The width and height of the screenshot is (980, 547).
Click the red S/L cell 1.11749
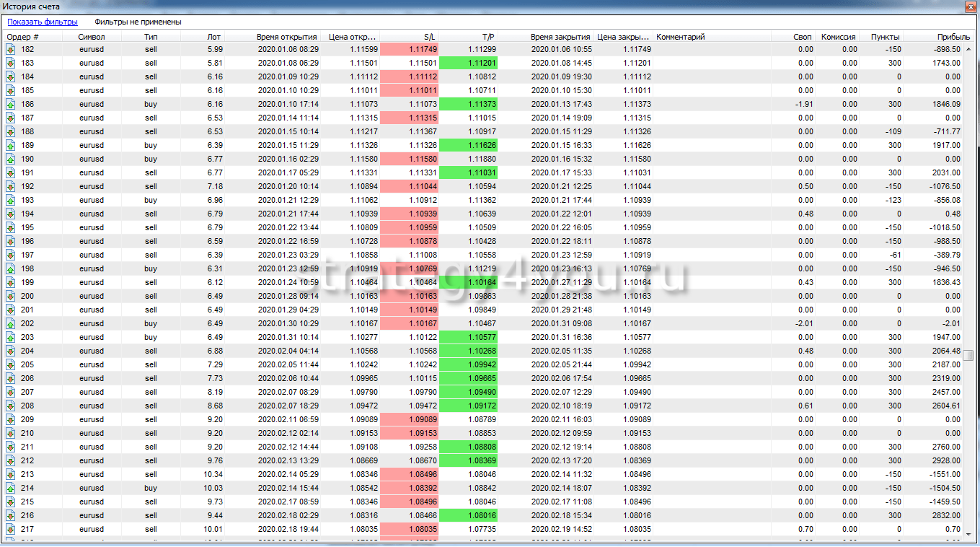click(408, 49)
